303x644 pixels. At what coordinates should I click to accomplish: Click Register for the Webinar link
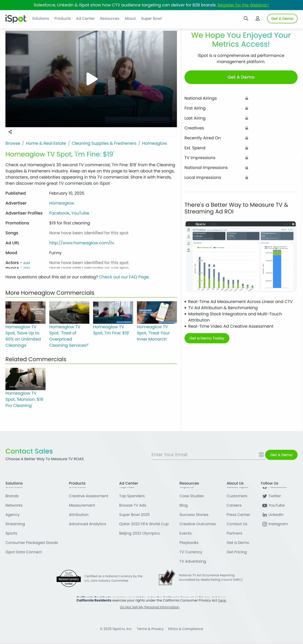(243, 5)
